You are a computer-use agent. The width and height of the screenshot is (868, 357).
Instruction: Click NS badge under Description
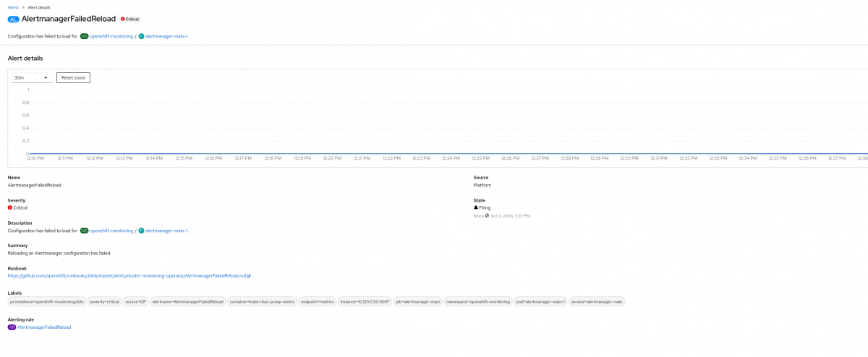(84, 231)
